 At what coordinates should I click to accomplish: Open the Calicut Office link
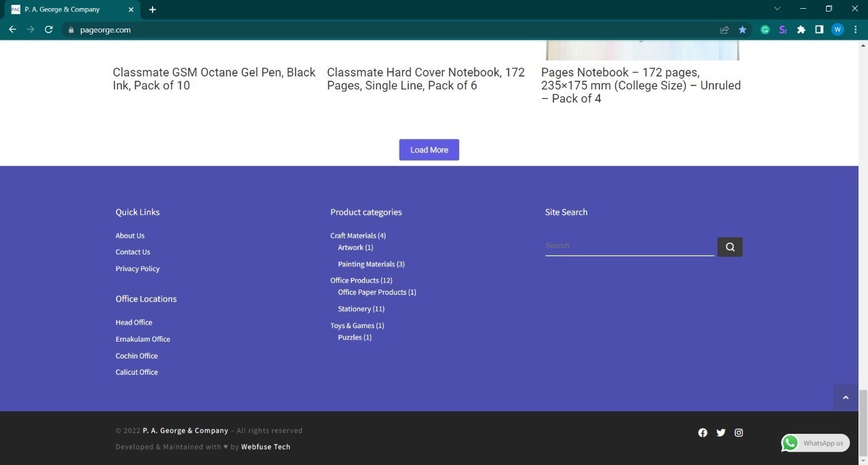pos(137,372)
